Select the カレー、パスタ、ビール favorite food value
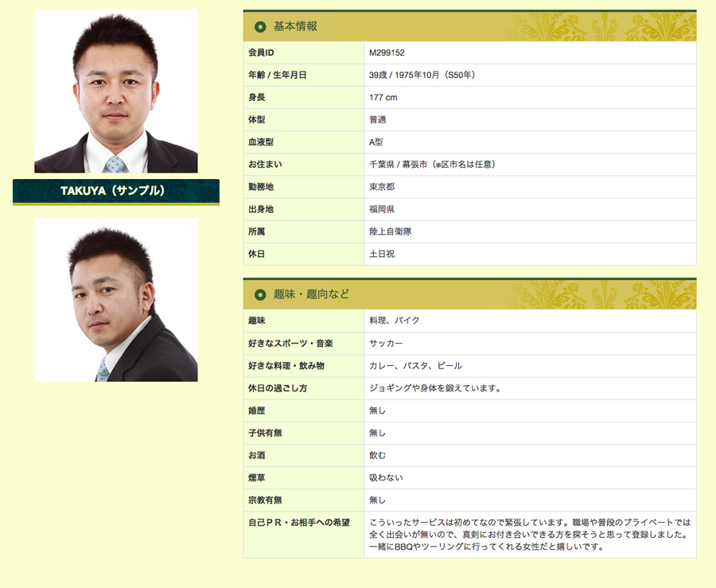Image resolution: width=716 pixels, height=588 pixels. pos(415,366)
